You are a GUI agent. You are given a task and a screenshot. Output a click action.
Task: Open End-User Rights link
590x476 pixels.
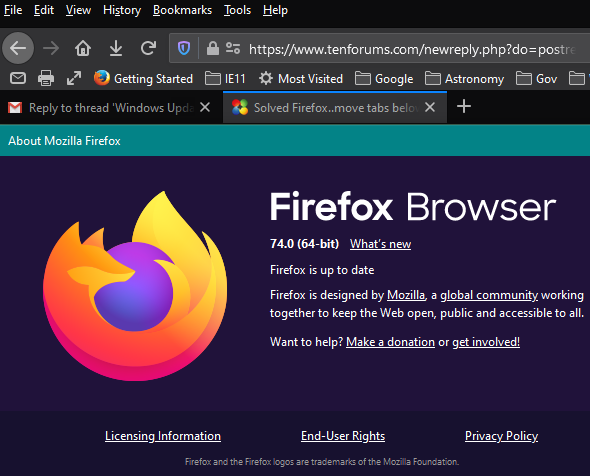coord(343,436)
